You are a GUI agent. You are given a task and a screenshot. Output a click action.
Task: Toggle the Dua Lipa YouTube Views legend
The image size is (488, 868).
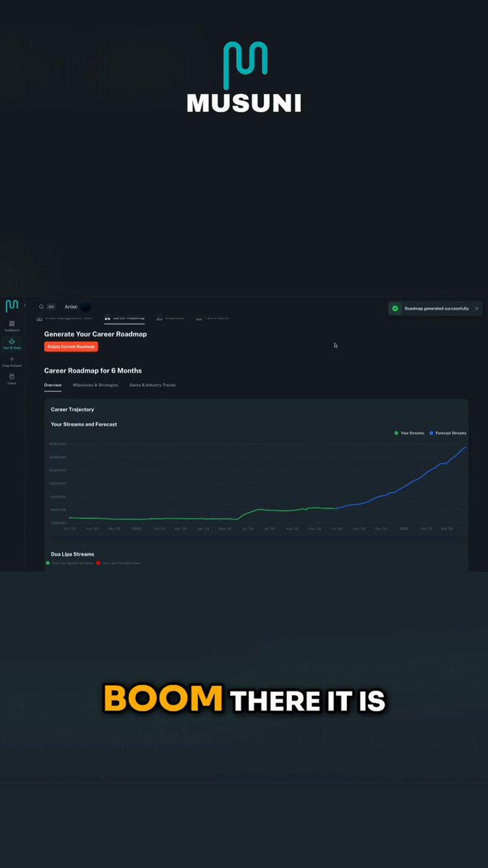coord(119,563)
